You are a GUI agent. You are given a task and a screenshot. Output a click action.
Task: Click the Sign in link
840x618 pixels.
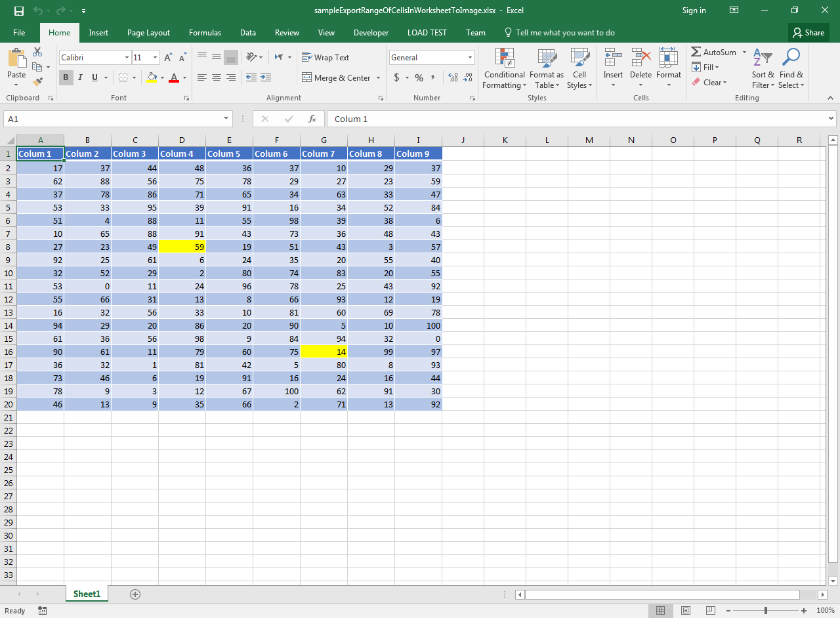pos(694,10)
